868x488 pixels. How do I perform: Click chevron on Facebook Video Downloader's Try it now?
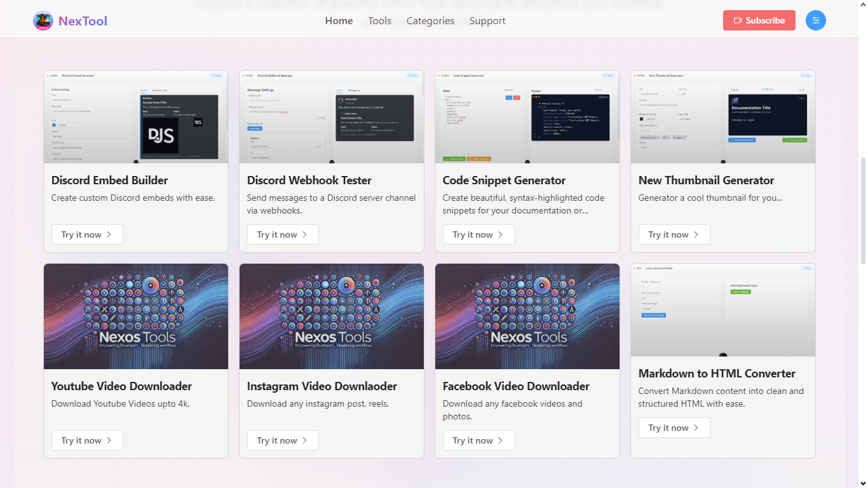[x=501, y=440]
